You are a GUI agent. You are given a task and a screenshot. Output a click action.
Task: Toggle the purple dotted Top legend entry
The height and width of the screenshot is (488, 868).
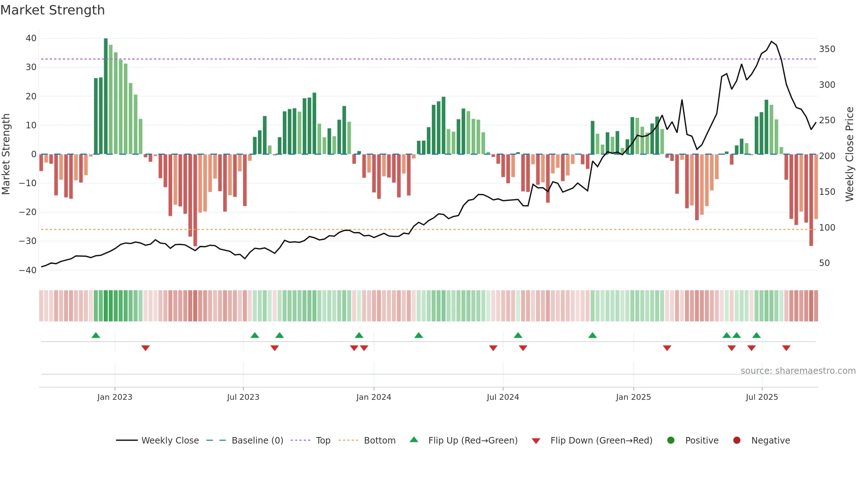point(311,440)
